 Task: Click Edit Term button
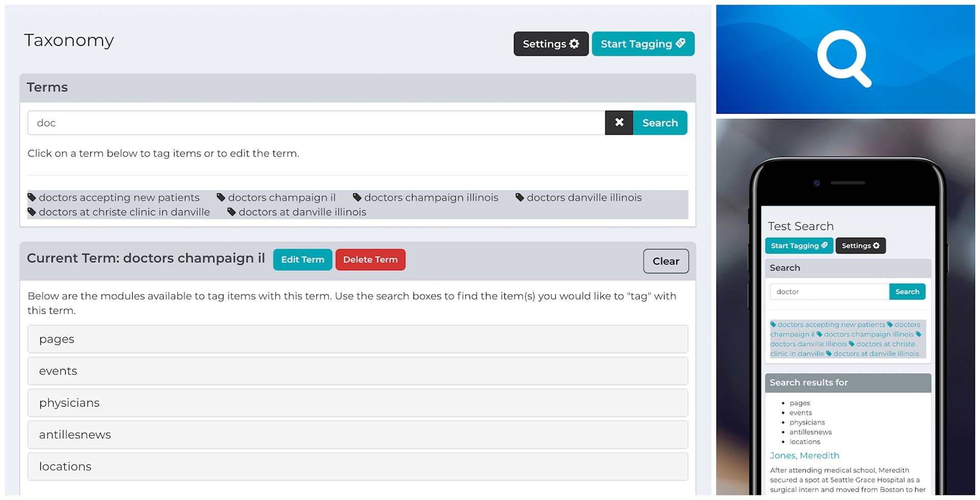point(303,260)
